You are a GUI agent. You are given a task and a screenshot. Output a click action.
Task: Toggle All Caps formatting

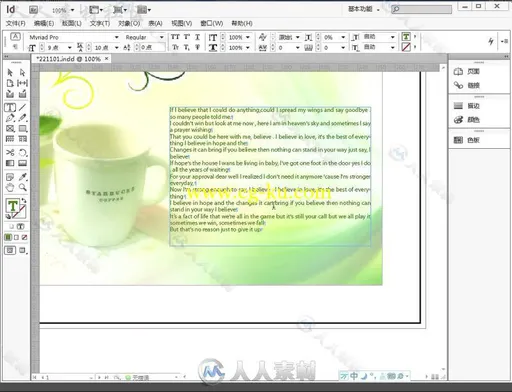pos(175,37)
